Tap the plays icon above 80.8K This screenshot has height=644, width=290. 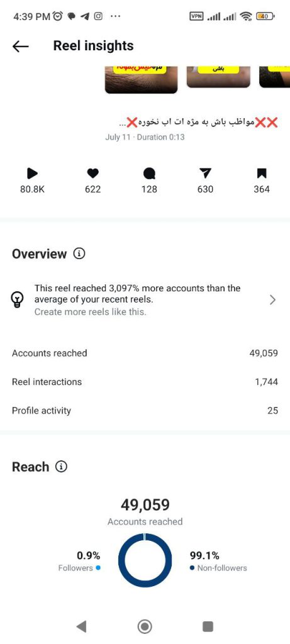[x=33, y=174]
